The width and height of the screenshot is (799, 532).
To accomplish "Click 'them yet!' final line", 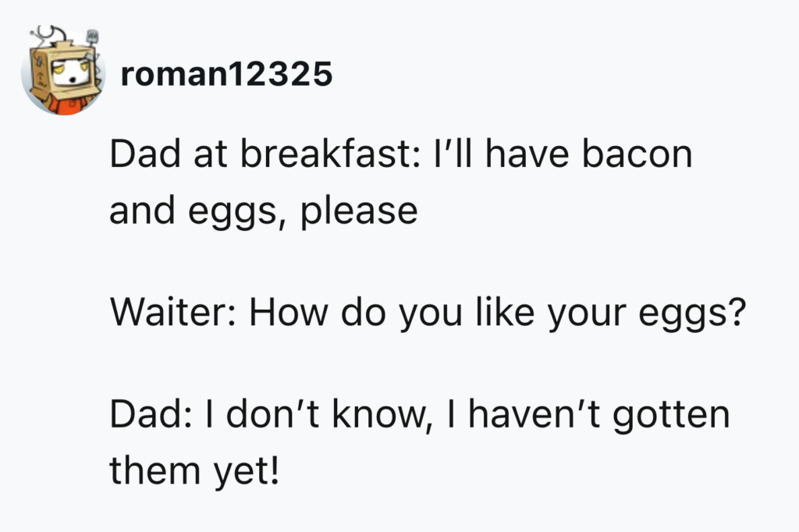I will coord(194,470).
